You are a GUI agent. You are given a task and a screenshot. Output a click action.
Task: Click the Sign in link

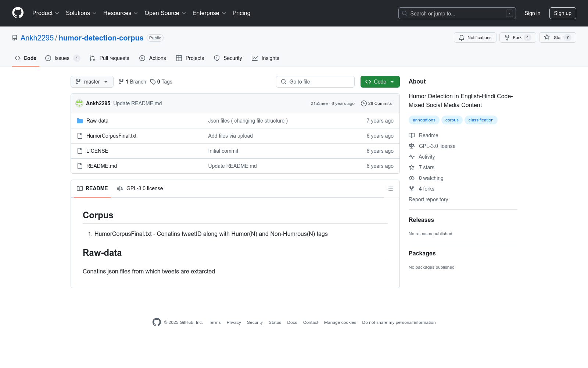(x=533, y=13)
